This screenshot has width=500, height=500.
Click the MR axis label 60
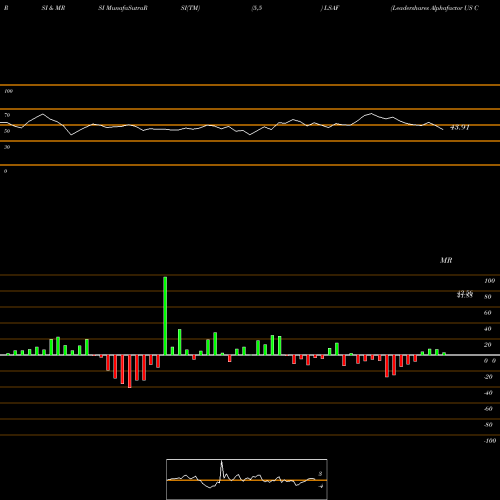[x=488, y=313]
